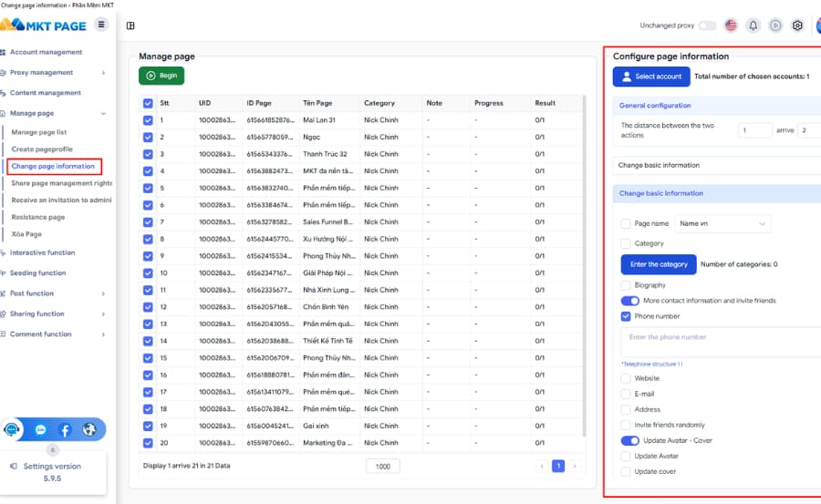
Task: Click the Account management sidebar icon
Action: (x=3, y=52)
